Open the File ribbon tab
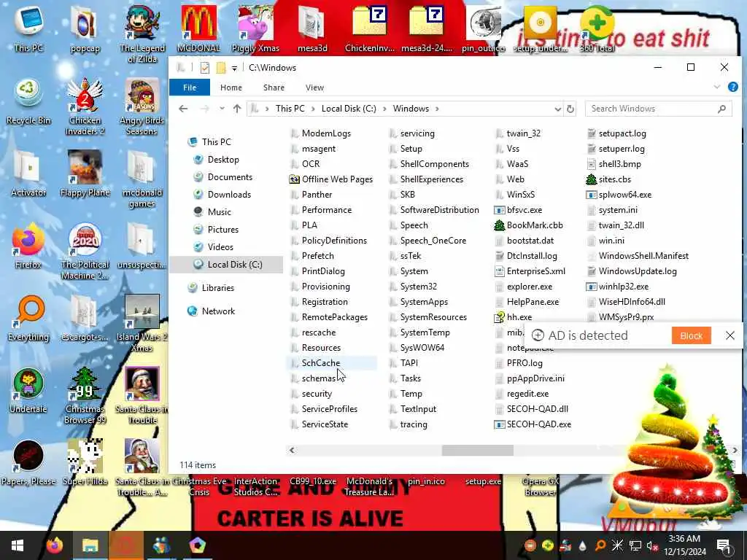Viewport: 747px width, 560px height. 190,87
